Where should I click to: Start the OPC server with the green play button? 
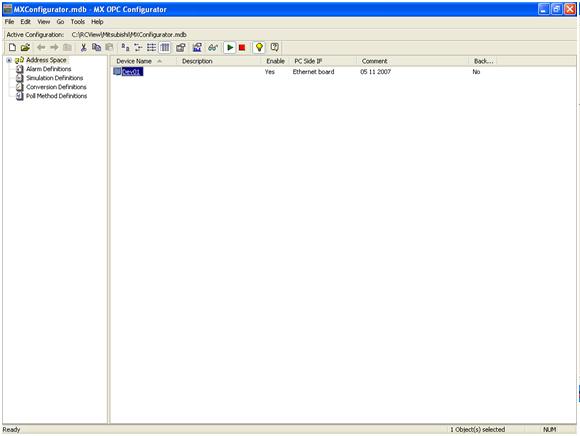pos(230,47)
